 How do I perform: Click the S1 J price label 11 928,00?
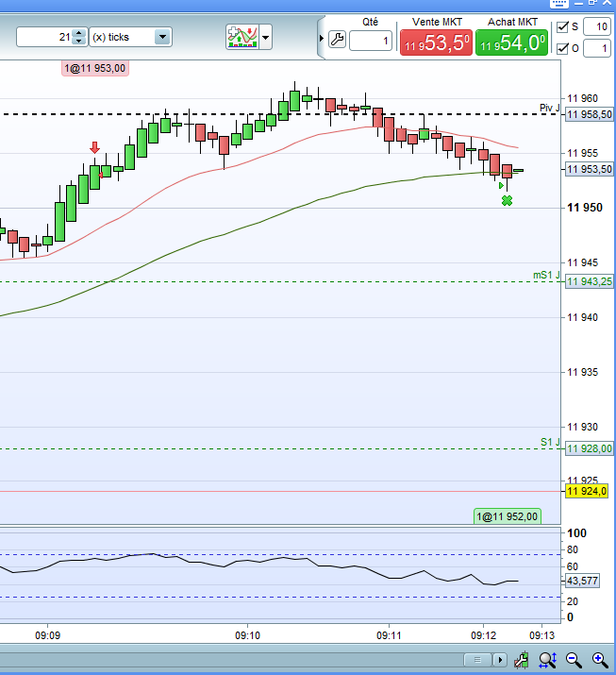coord(589,448)
